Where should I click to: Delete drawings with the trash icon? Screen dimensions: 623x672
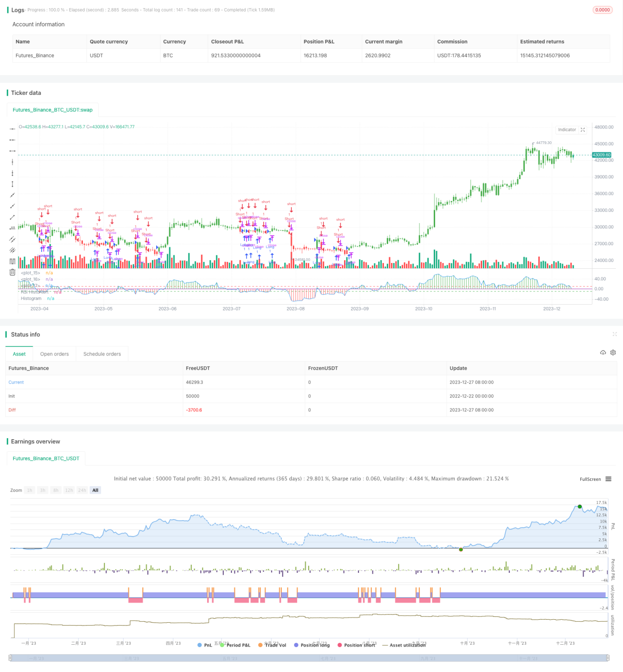click(12, 272)
